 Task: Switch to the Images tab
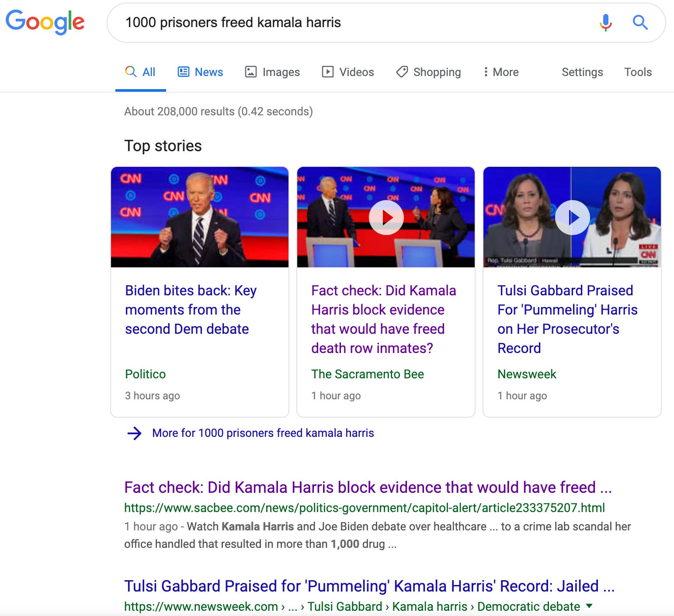[x=272, y=72]
